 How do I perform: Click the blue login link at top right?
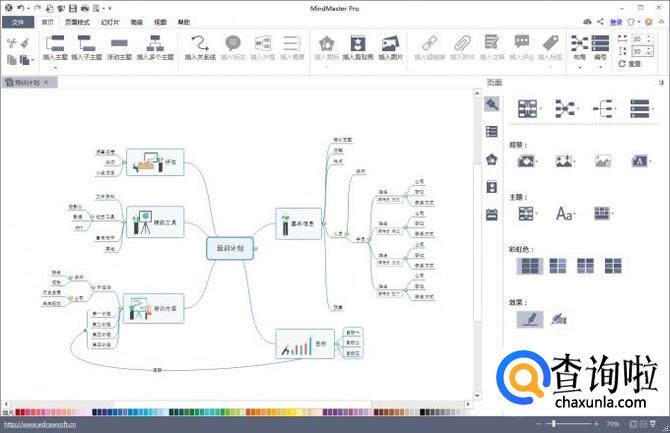[x=616, y=22]
